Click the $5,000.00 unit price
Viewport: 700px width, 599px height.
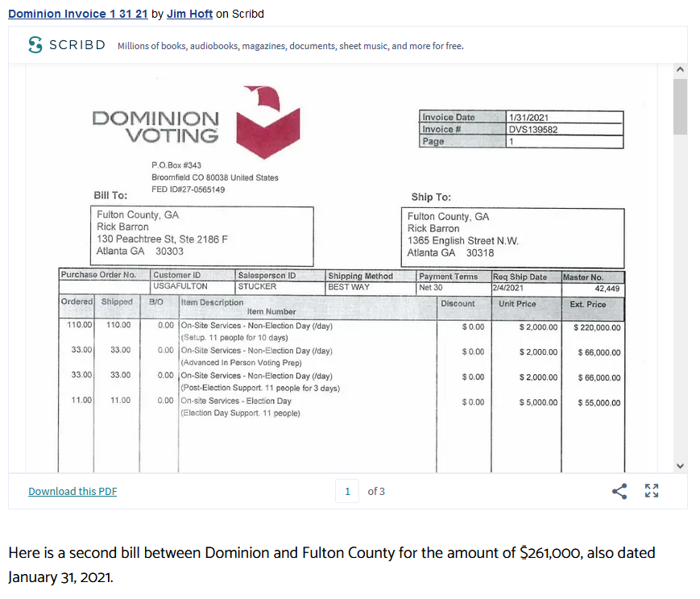pos(538,402)
